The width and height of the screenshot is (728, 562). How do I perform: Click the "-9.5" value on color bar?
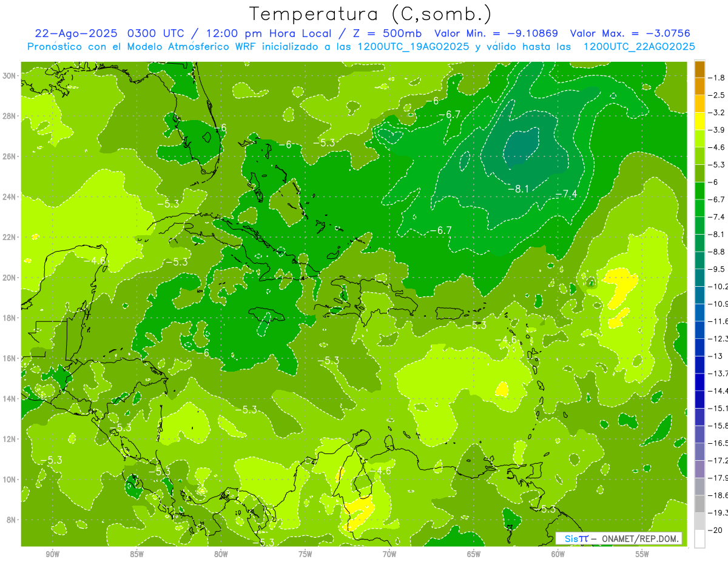[718, 269]
